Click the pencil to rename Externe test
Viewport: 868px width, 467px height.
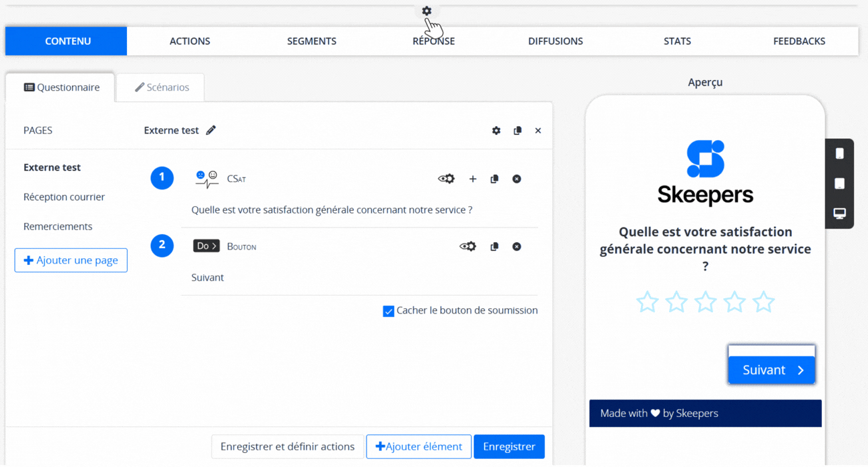pyautogui.click(x=211, y=130)
